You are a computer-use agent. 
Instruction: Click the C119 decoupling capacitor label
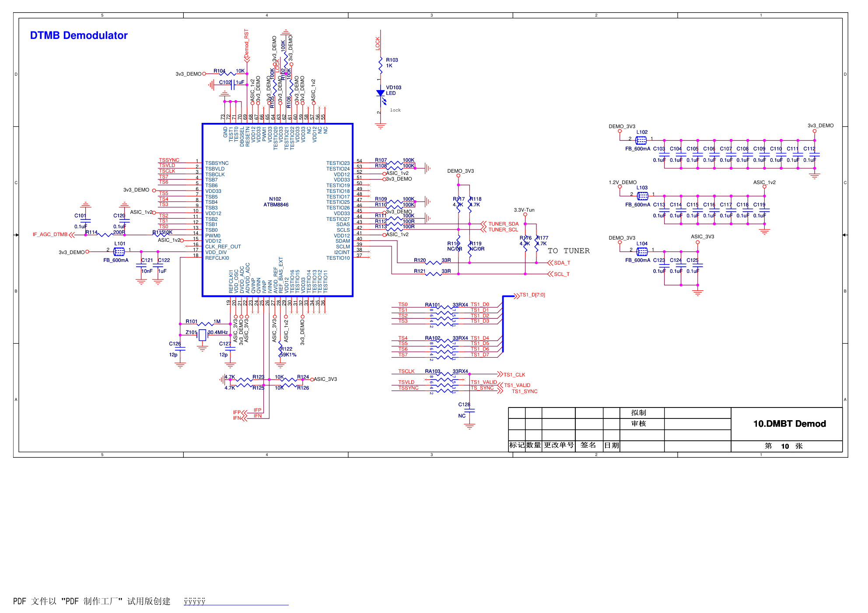click(759, 205)
